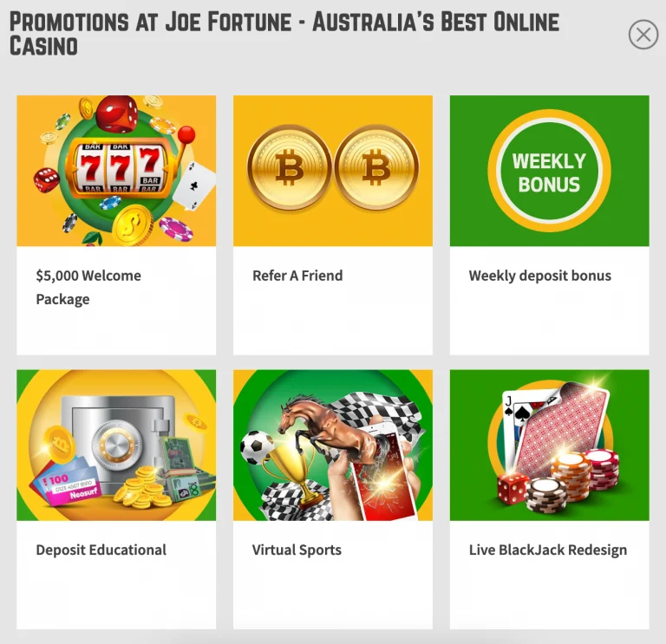Click the horse and trophy Virtual Sports image
The image size is (666, 644).
tap(333, 446)
